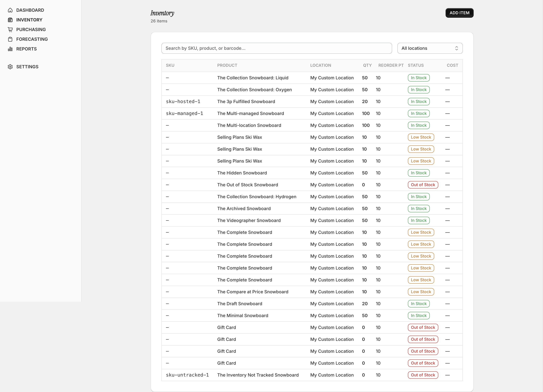Open the All locations dropdown
This screenshot has width=543, height=392.
(430, 48)
